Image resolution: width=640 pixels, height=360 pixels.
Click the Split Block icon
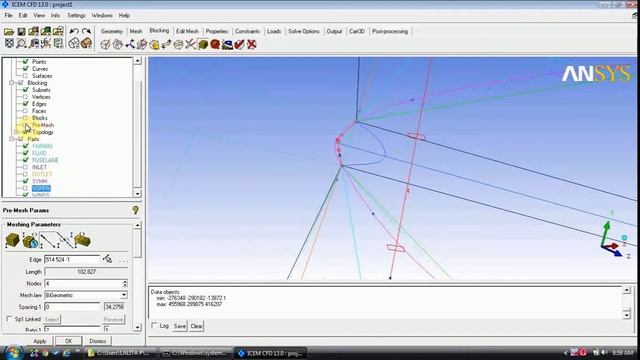tap(118, 44)
